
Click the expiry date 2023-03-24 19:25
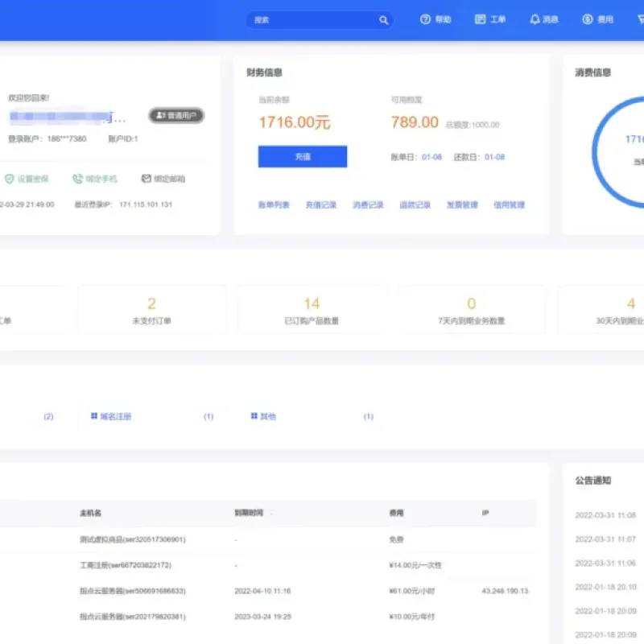263,617
